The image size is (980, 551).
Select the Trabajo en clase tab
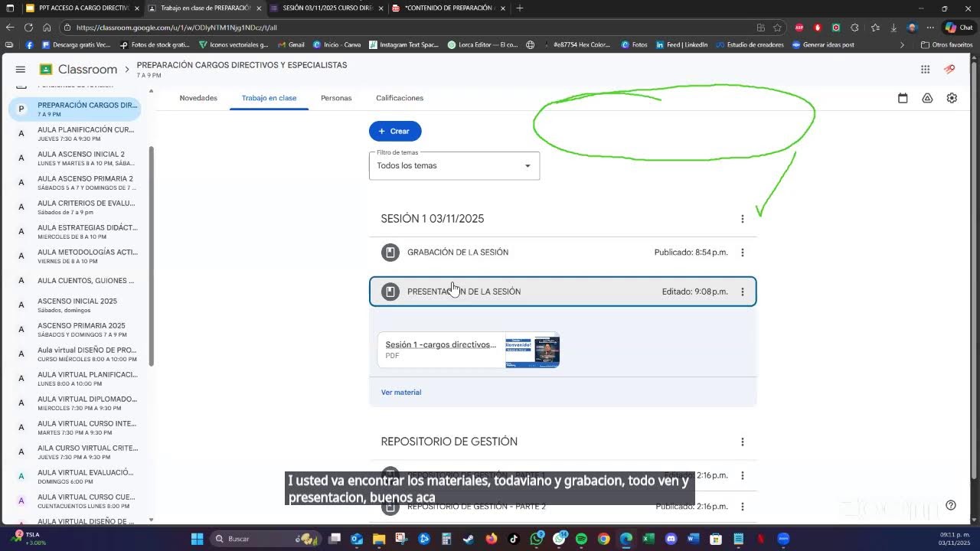pos(269,98)
